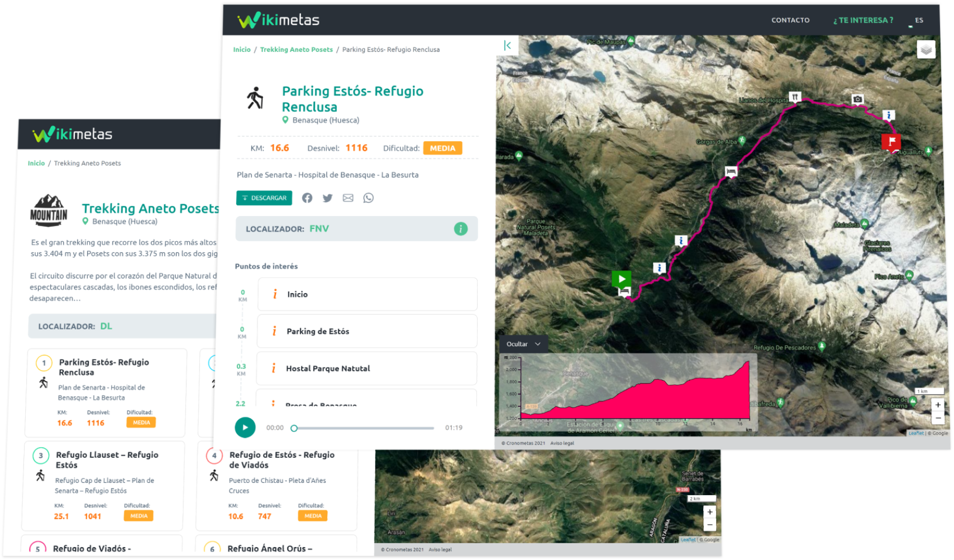Zoom out on the front map
Image resolution: width=954 pixels, height=560 pixels.
click(x=938, y=418)
